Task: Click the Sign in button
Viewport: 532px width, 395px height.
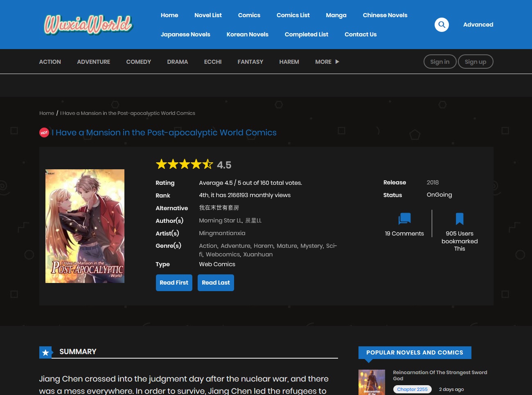Action: click(440, 62)
